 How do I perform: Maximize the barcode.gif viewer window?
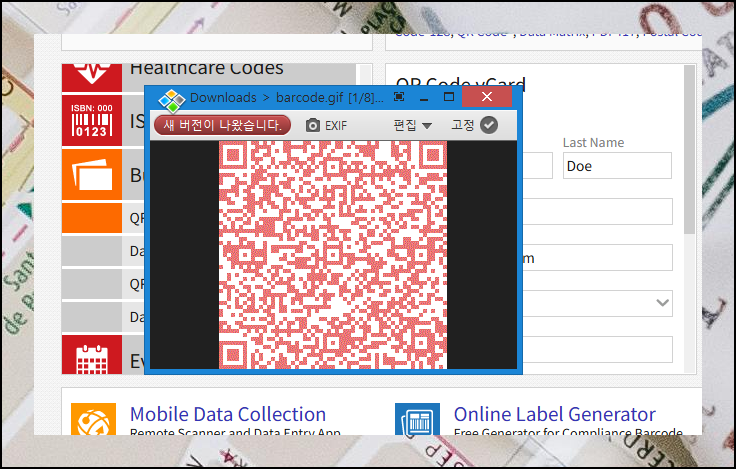point(449,97)
